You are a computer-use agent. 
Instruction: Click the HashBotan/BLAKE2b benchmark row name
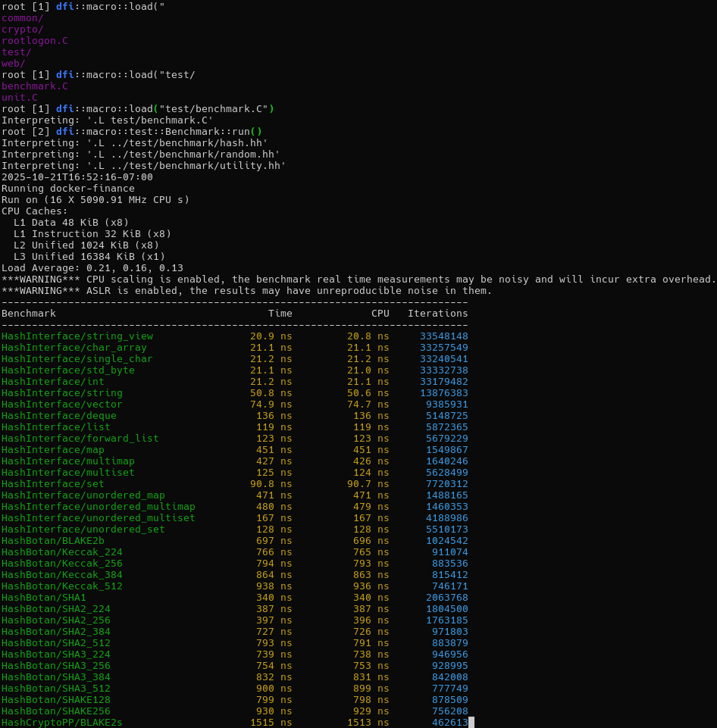[53, 540]
